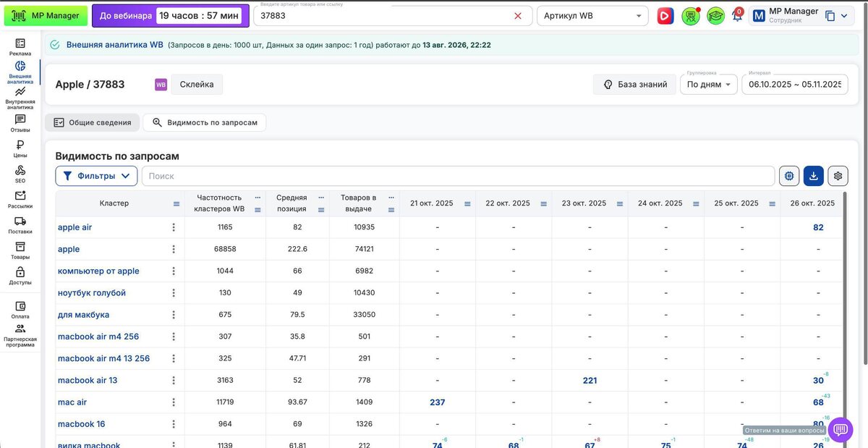
Task: Open Оплата sidebar section
Action: click(20, 310)
